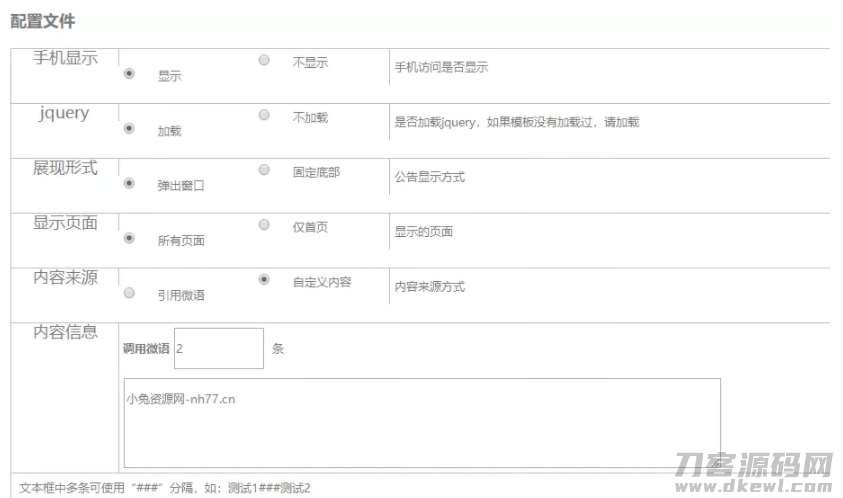Screen dimensions: 843x498
Task: Select 引用微语 as content source
Action: pyautogui.click(x=129, y=293)
